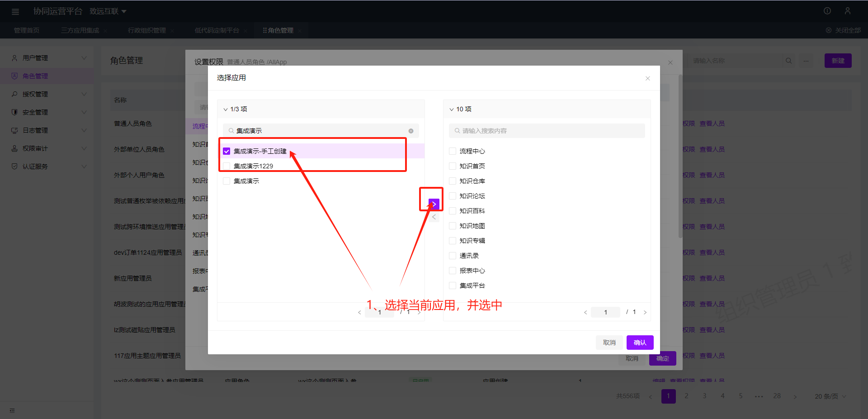
Task: Click 关闭全部 to close all tabs
Action: pyautogui.click(x=844, y=31)
